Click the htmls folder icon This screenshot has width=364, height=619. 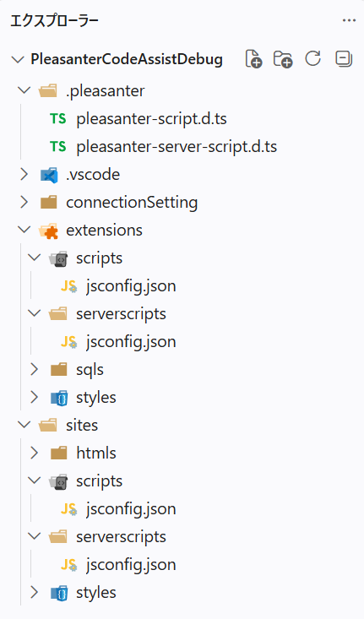[x=59, y=453]
